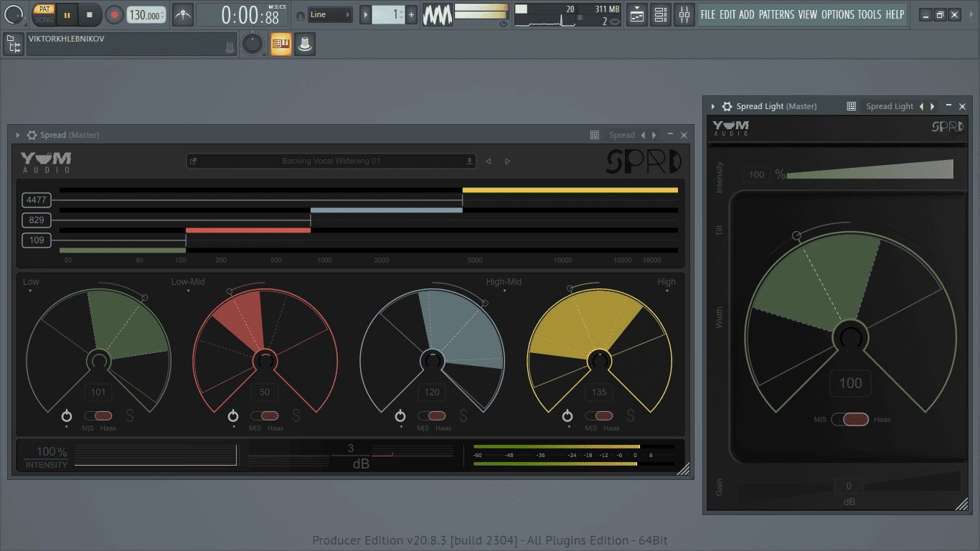Open the Line snap dropdown
980x551 pixels.
click(x=330, y=14)
